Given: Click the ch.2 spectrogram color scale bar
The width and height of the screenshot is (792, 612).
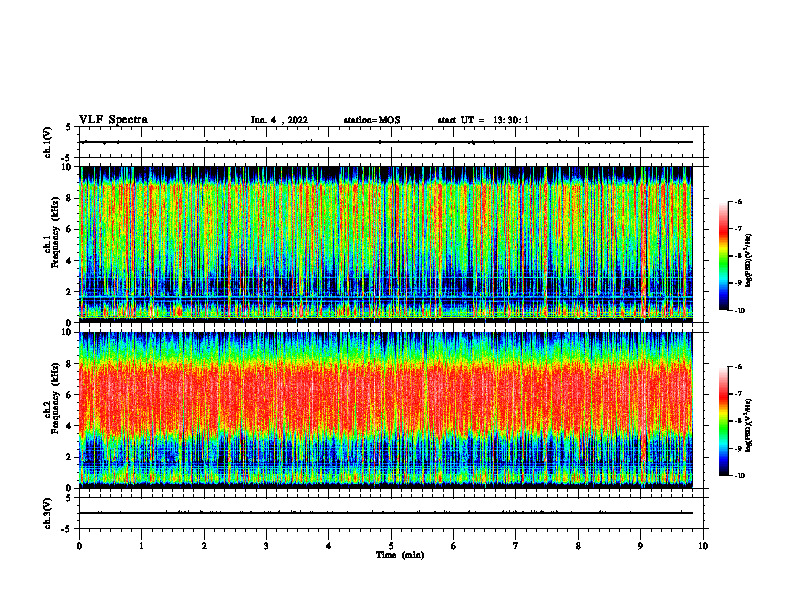Looking at the screenshot, I should tap(723, 421).
